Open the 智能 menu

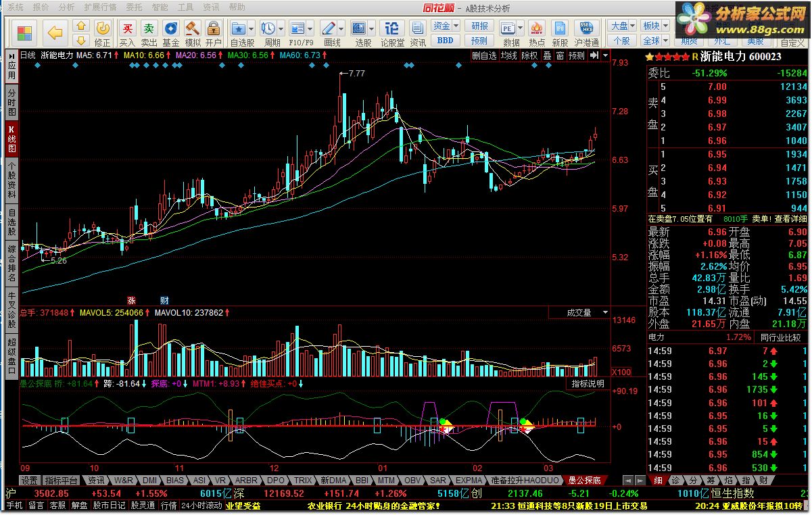(x=160, y=7)
